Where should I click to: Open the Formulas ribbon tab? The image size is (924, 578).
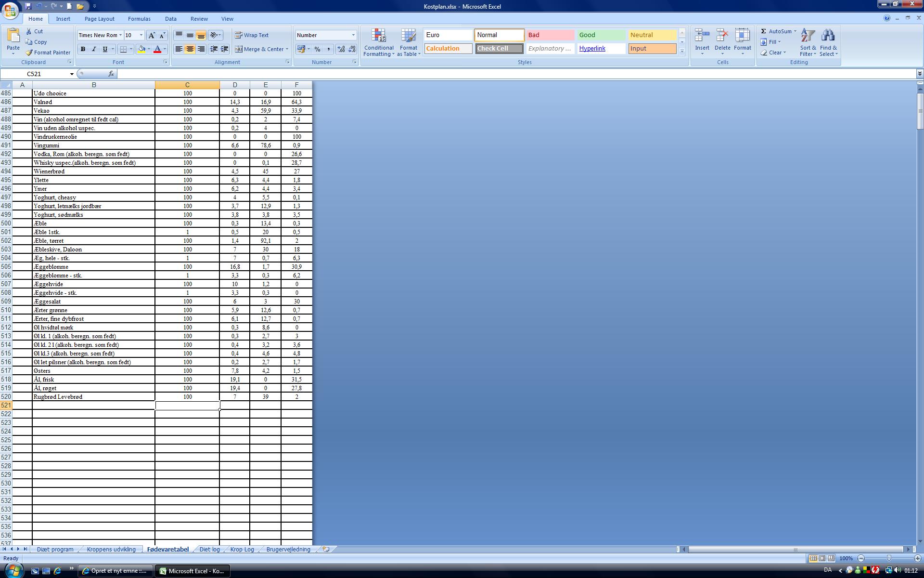pyautogui.click(x=139, y=19)
